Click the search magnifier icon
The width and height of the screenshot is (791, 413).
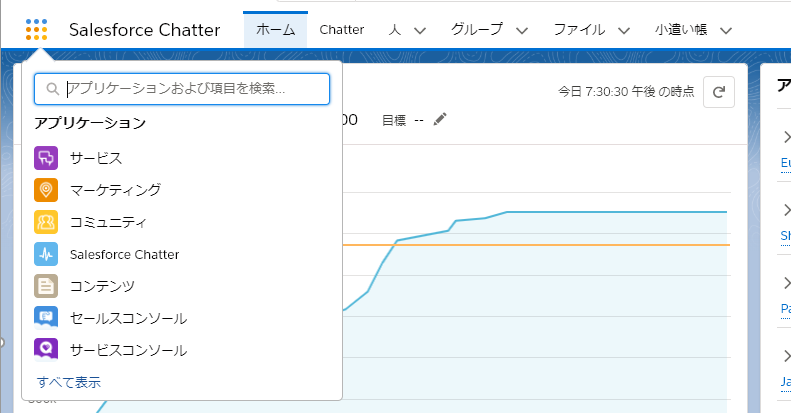pyautogui.click(x=52, y=89)
